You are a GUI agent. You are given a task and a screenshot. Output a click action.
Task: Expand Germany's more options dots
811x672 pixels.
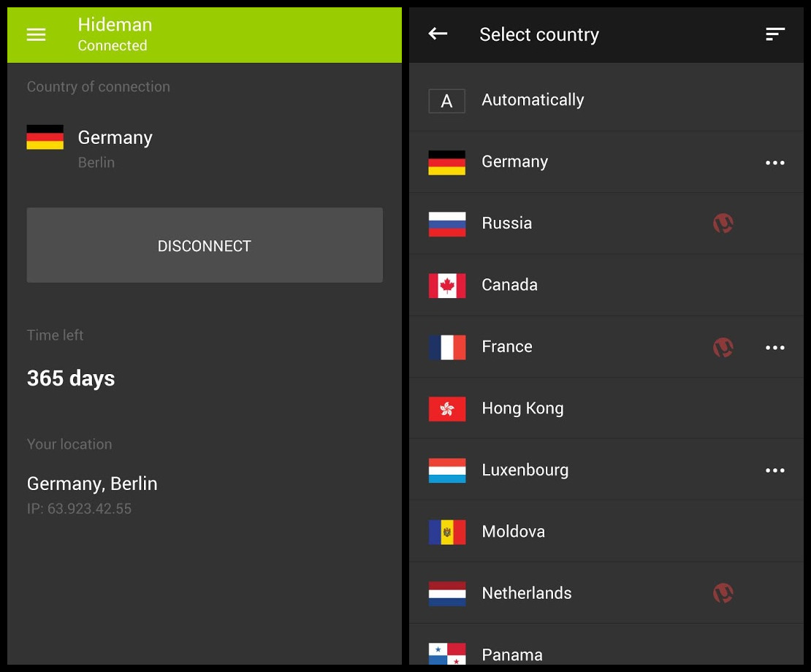(774, 163)
